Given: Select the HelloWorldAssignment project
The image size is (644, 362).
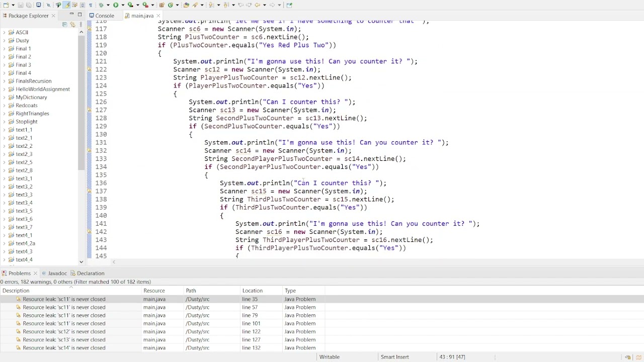Looking at the screenshot, I should pyautogui.click(x=43, y=89).
